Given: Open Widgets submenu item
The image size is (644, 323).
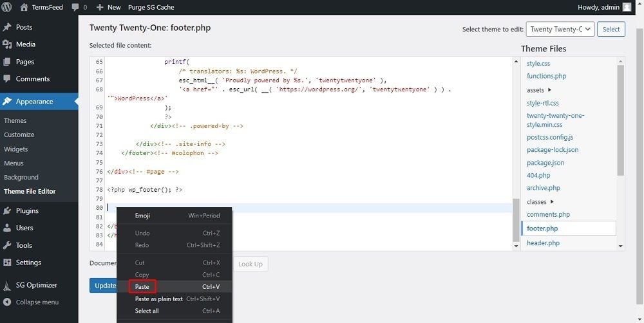Looking at the screenshot, I should coord(16,149).
